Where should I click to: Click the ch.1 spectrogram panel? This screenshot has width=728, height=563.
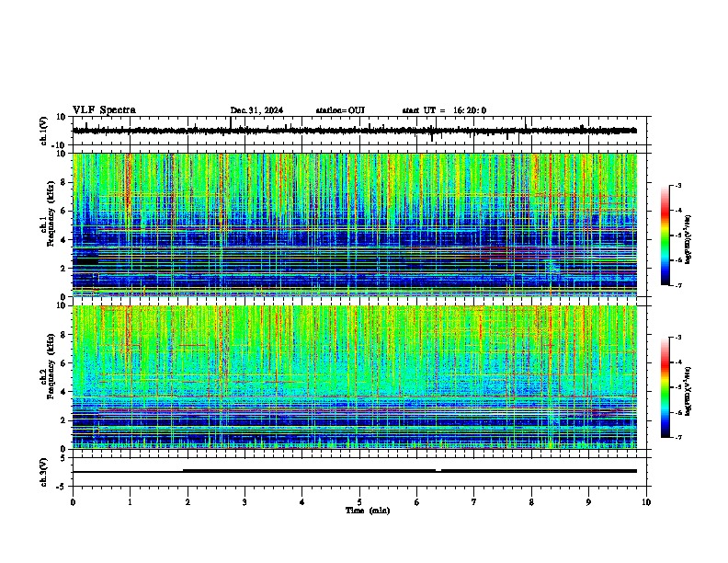pos(355,224)
